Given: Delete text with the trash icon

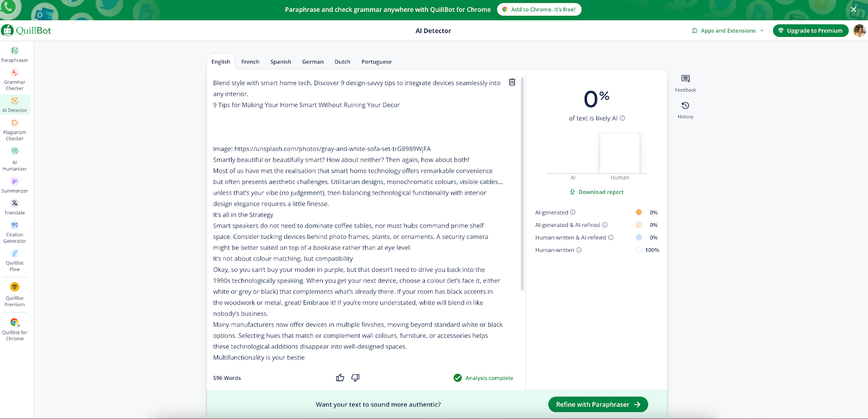Looking at the screenshot, I should point(512,82).
